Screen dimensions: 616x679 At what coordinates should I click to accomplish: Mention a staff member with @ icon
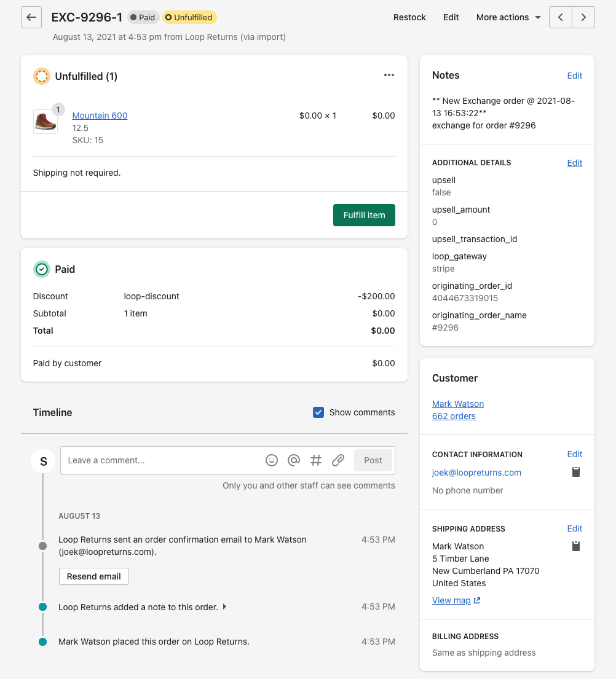(294, 460)
